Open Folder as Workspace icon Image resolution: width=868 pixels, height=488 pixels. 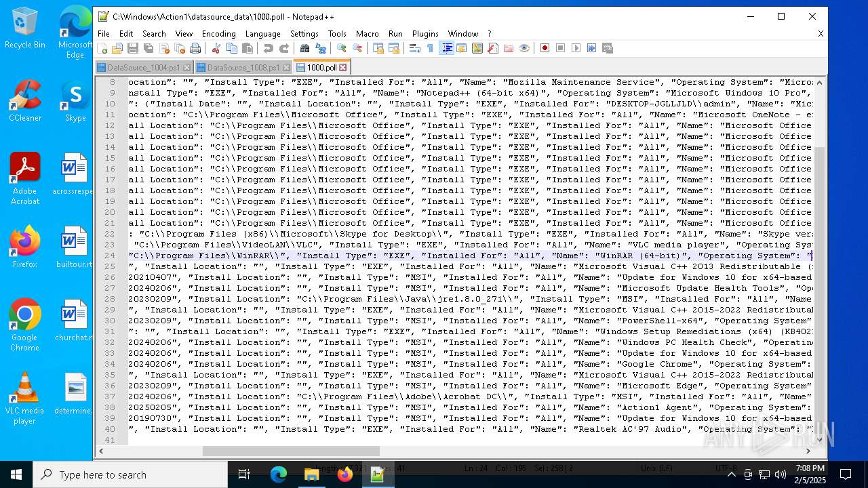tap(509, 48)
